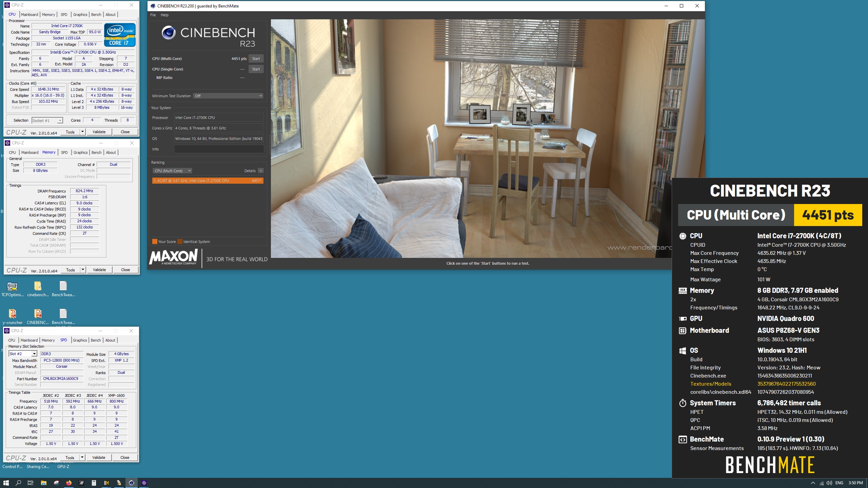Open the volume control in the system tray
The height and width of the screenshot is (488, 868).
(829, 483)
